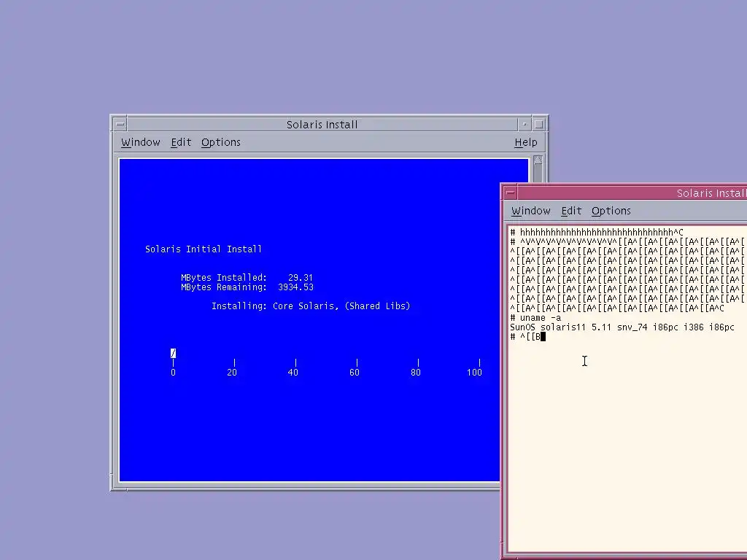Open the window menu button of the front terminal window
Viewport: 747px width, 560px height.
click(510, 193)
